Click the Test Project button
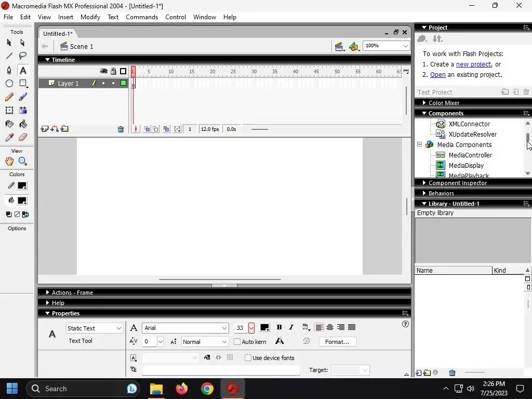 tap(435, 92)
